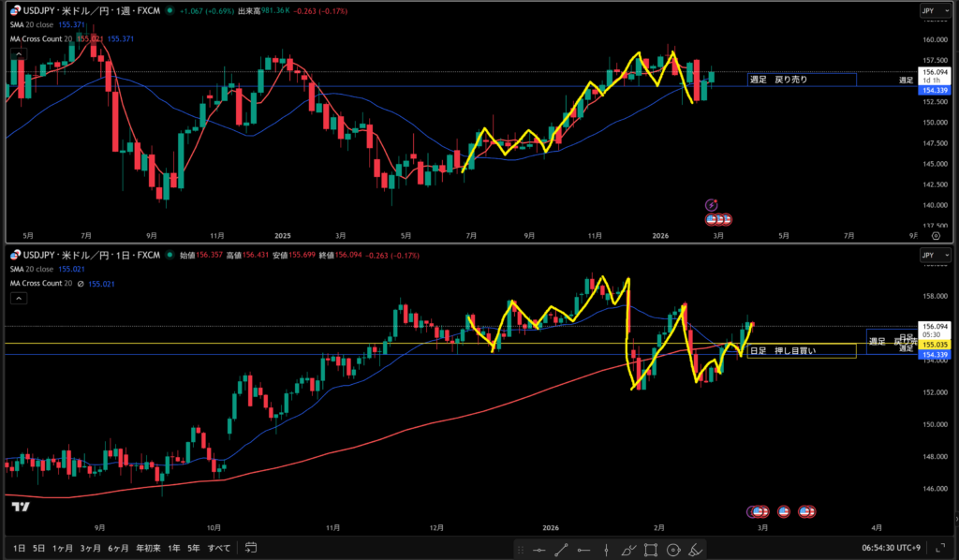Collapse the indicator legend on lower chart
Image resolution: width=959 pixels, height=560 pixels.
(x=17, y=298)
